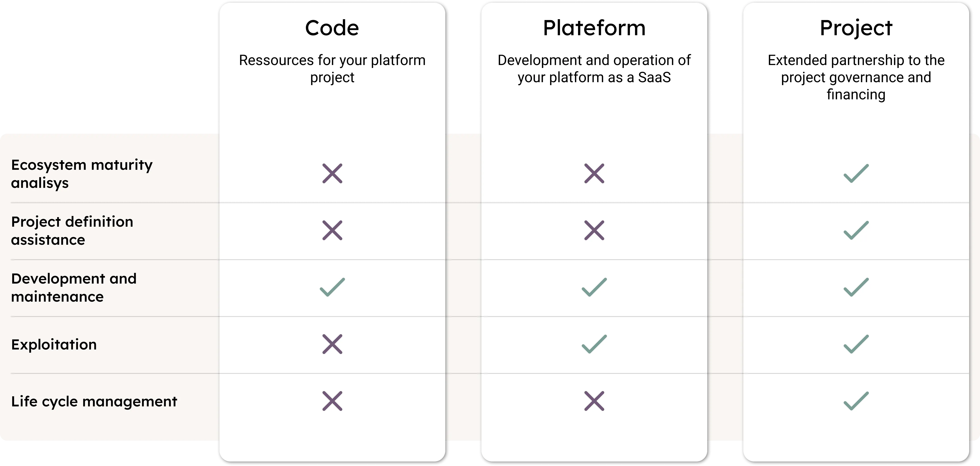Click the Plateform checkmark for Development and maintenance
The height and width of the screenshot is (466, 980).
click(594, 287)
